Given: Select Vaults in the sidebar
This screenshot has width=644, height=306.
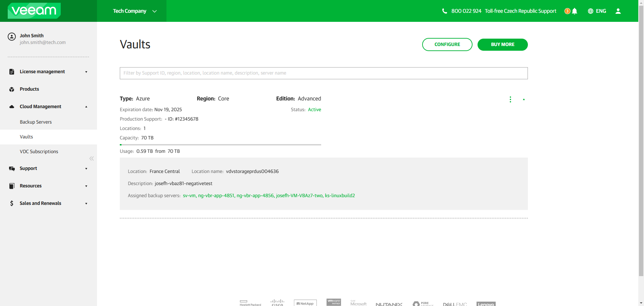Looking at the screenshot, I should (26, 137).
